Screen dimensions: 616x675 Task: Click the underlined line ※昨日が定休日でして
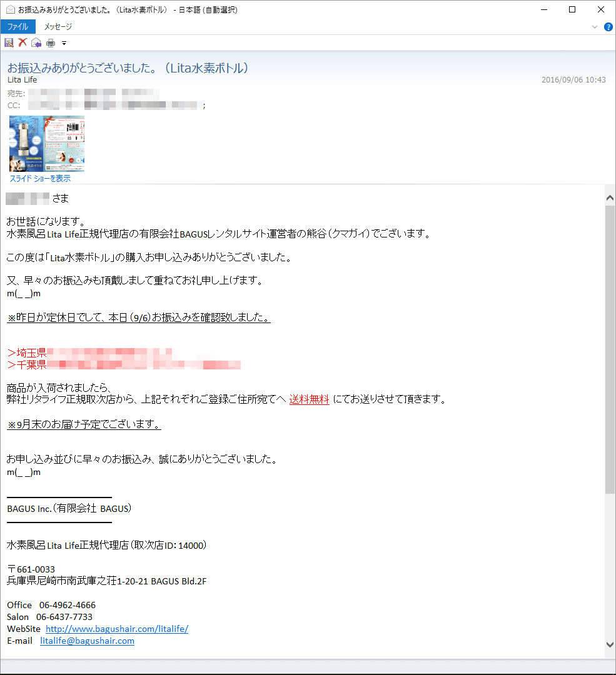[139, 317]
